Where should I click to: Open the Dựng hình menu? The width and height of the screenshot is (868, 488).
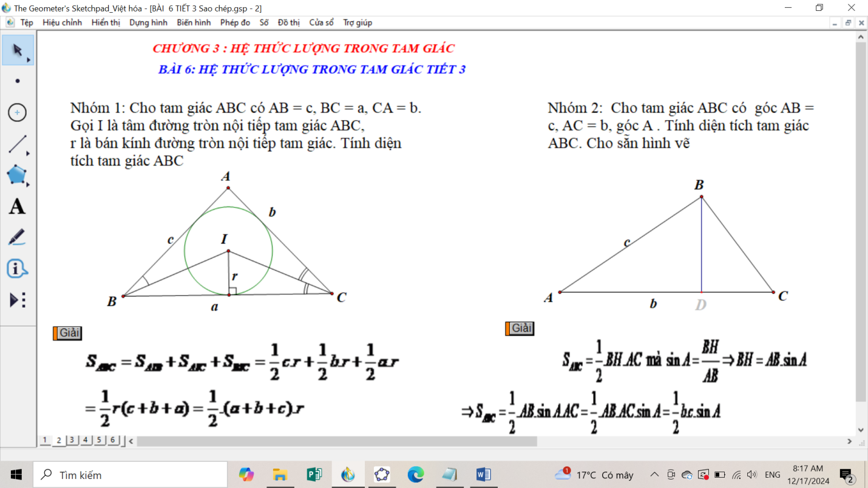click(x=148, y=22)
